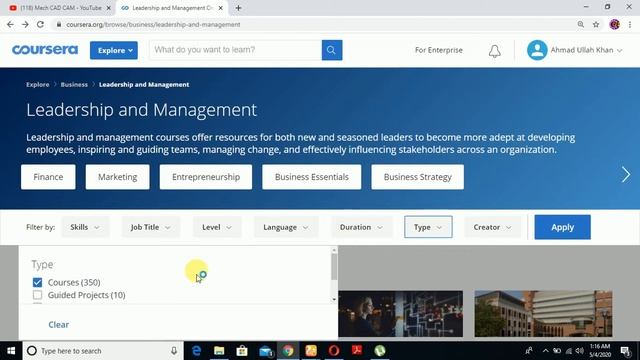
Task: Open the Language filter dropdown
Action: pos(285,227)
